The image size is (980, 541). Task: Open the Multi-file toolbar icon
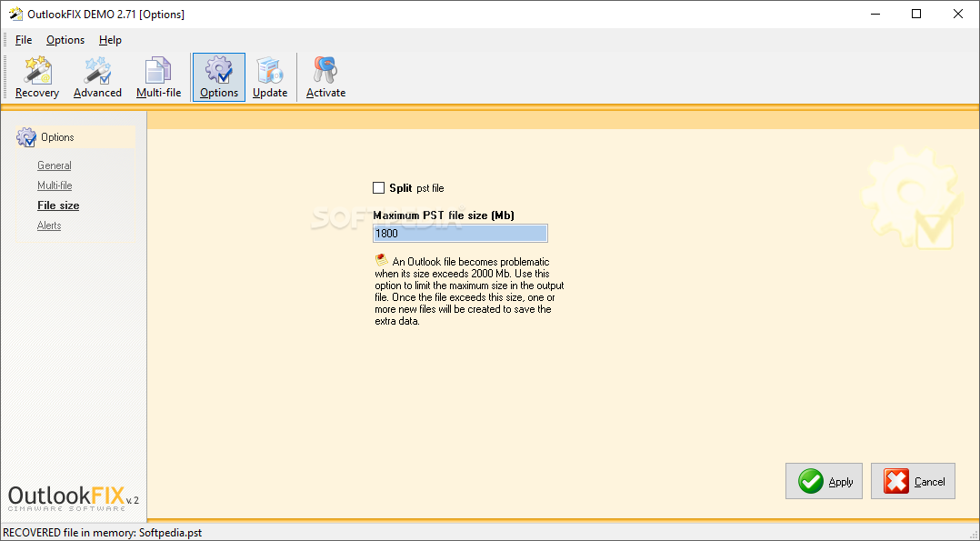(x=159, y=77)
